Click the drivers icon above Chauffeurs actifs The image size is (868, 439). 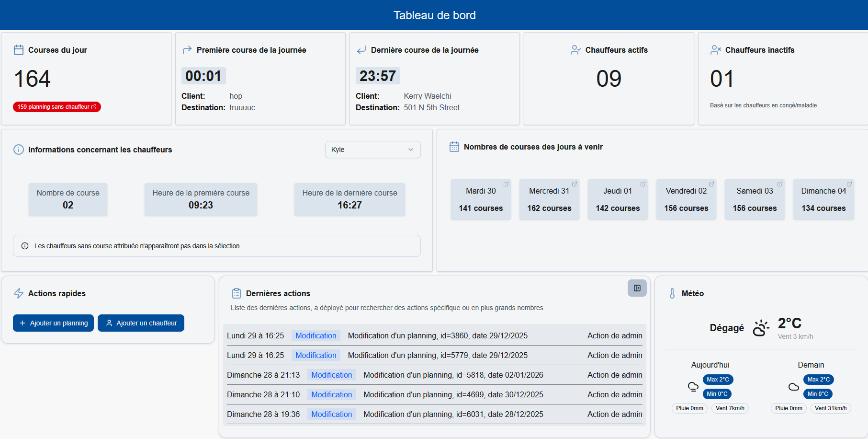click(575, 49)
